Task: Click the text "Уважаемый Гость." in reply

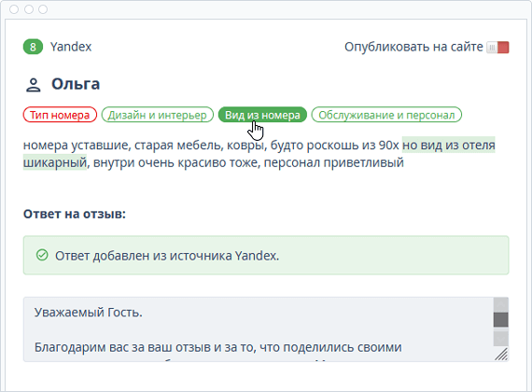Action: (x=89, y=313)
